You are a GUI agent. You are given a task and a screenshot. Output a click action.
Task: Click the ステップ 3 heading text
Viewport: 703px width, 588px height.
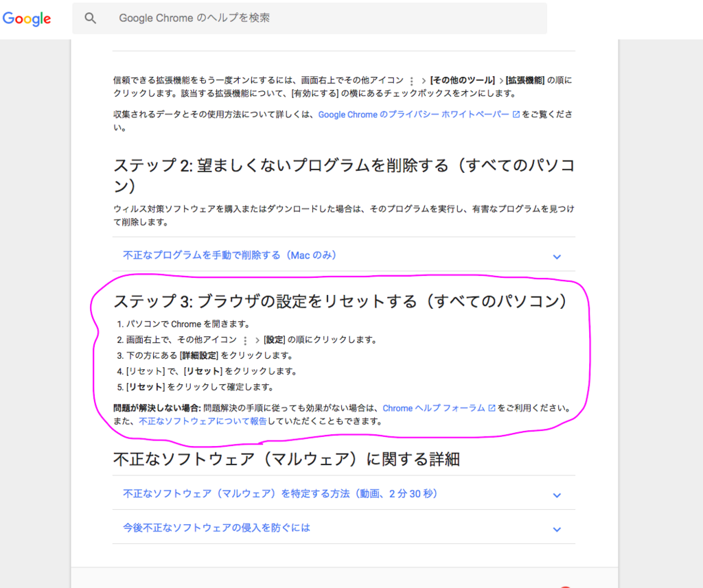pos(342,301)
